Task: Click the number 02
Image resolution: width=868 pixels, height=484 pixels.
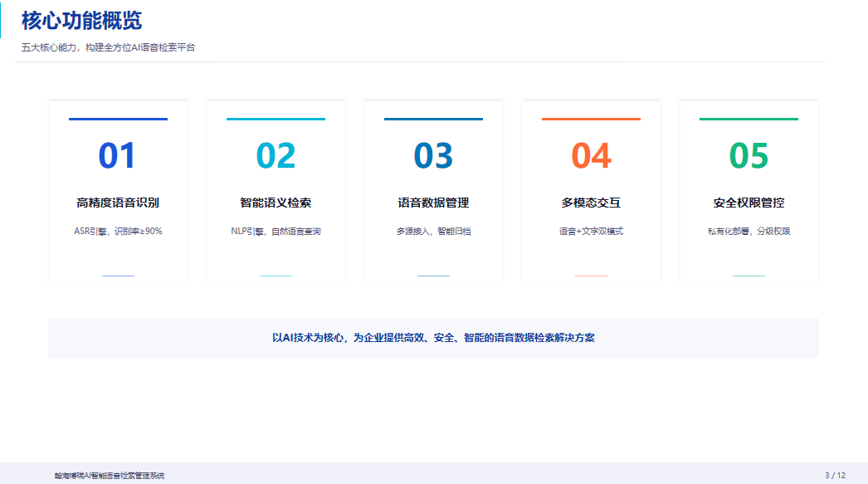Action: tap(276, 155)
